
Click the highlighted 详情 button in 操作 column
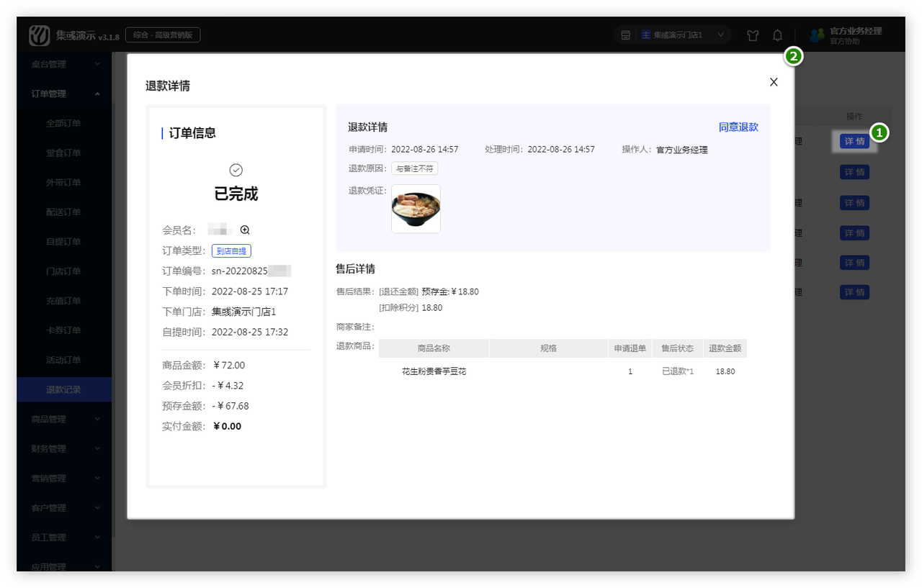coord(854,141)
